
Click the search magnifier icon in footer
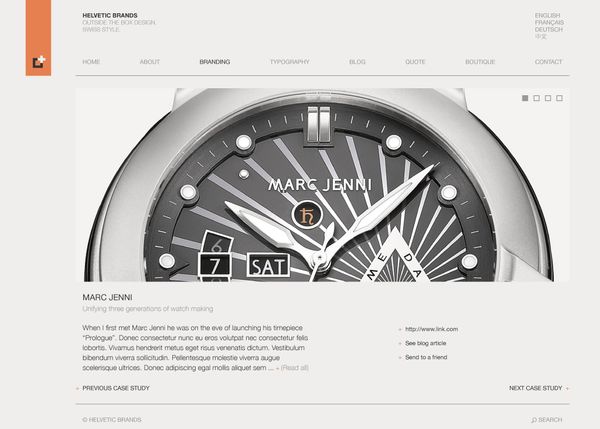(534, 420)
